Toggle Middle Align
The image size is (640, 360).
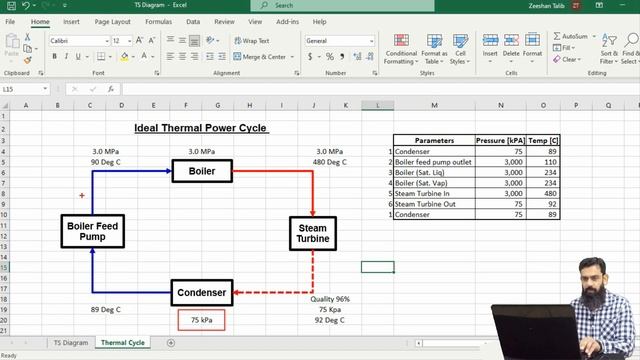coord(182,40)
